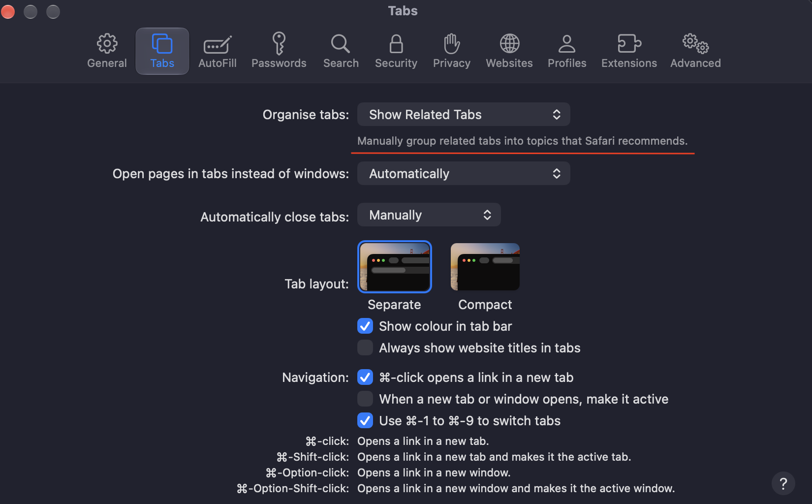Click the '⌘-Option-Shift-click:' shortcut label
The height and width of the screenshot is (504, 812).
pos(293,489)
